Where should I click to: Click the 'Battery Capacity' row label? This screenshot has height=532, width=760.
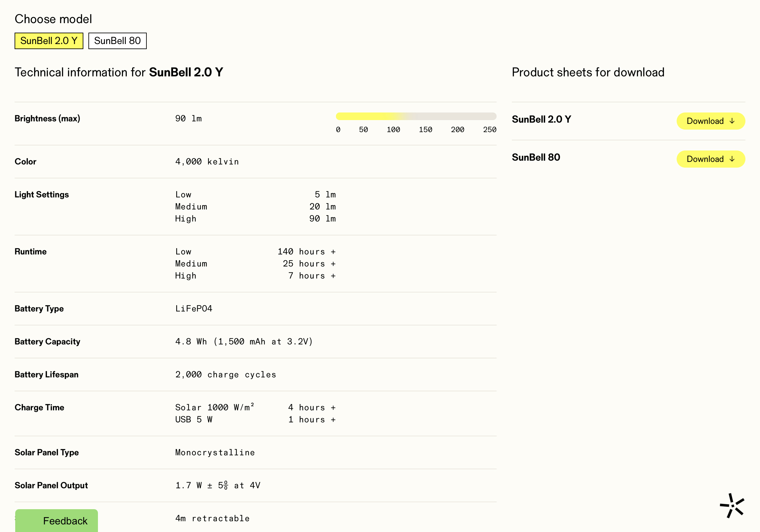47,342
